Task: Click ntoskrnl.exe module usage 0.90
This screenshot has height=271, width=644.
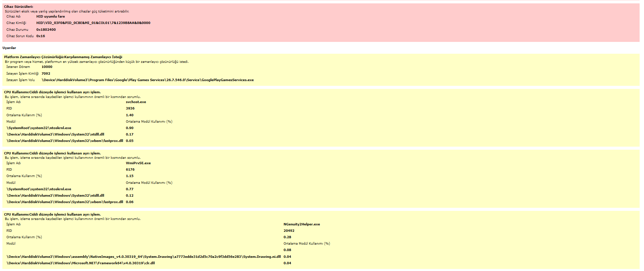Action: tap(129, 128)
